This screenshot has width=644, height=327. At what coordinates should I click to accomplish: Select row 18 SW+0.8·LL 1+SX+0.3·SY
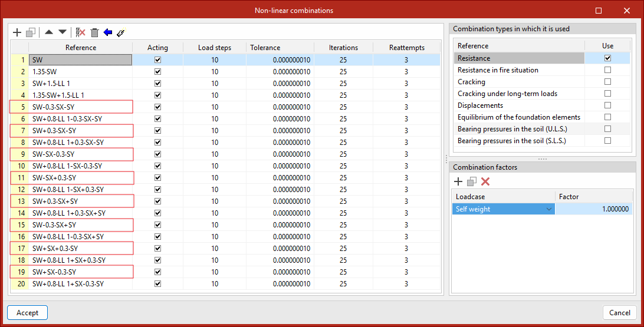[x=80, y=260]
